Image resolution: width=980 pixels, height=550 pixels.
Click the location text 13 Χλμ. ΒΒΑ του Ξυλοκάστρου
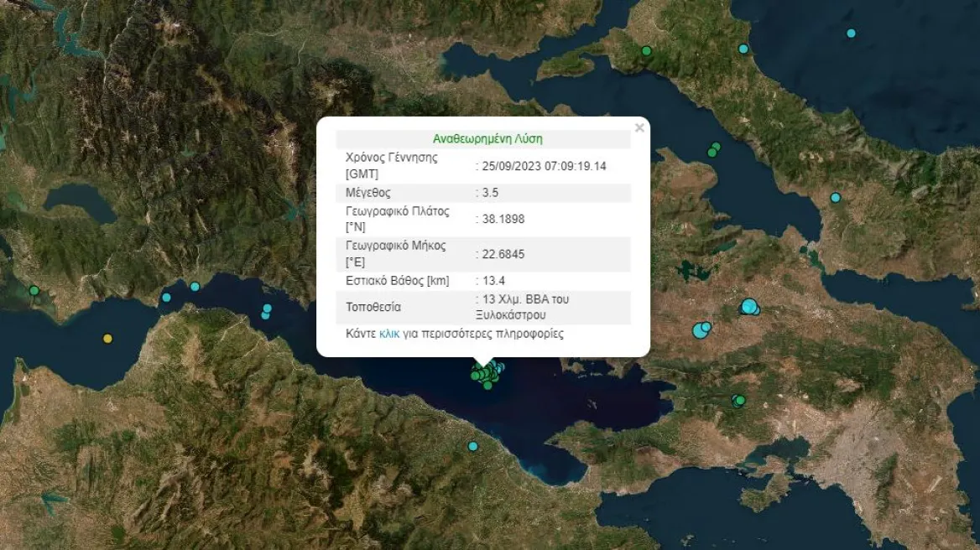coord(522,307)
